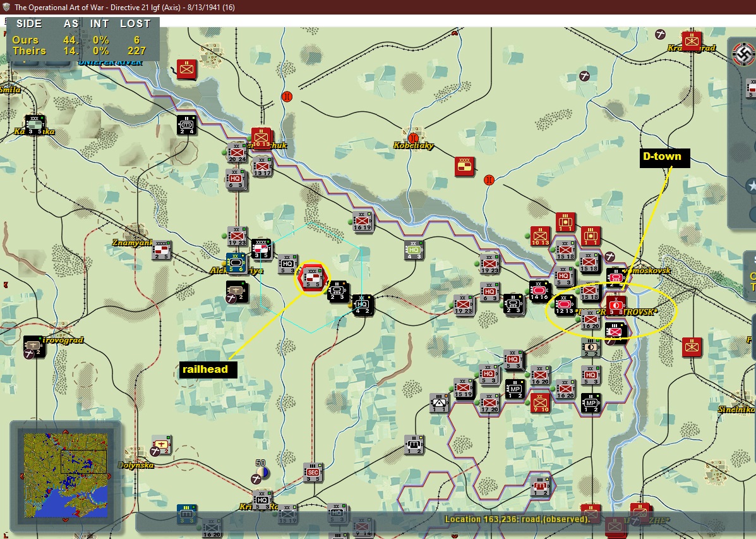This screenshot has height=539, width=756.
Task: Select the grey 16-19 infantry division
Action: point(362,222)
